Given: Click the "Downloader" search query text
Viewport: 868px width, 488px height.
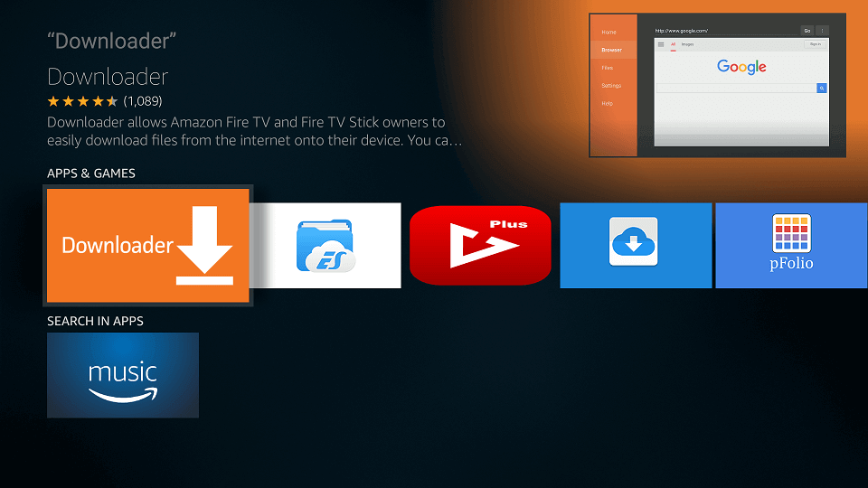Looking at the screenshot, I should [111, 41].
